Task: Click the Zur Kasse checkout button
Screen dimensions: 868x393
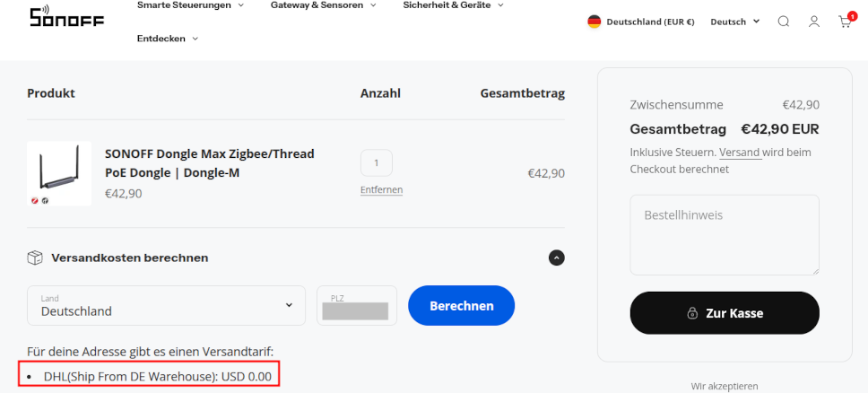Action: (725, 313)
